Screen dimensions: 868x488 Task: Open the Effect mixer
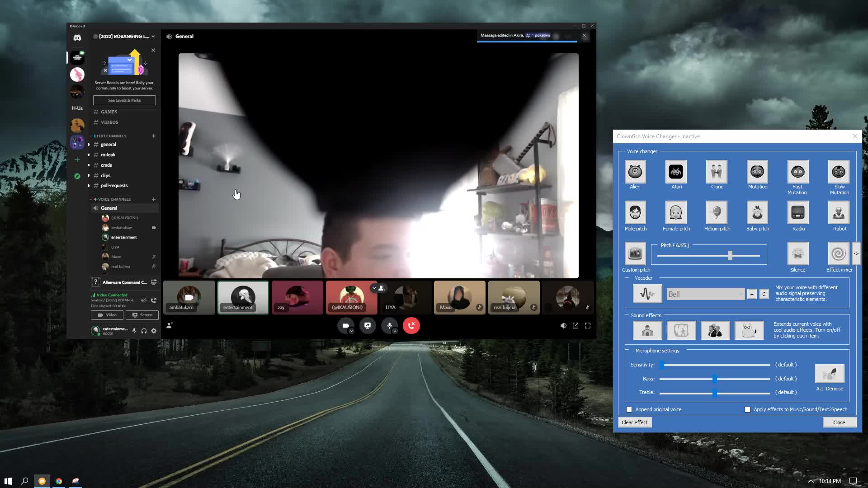[x=839, y=254]
